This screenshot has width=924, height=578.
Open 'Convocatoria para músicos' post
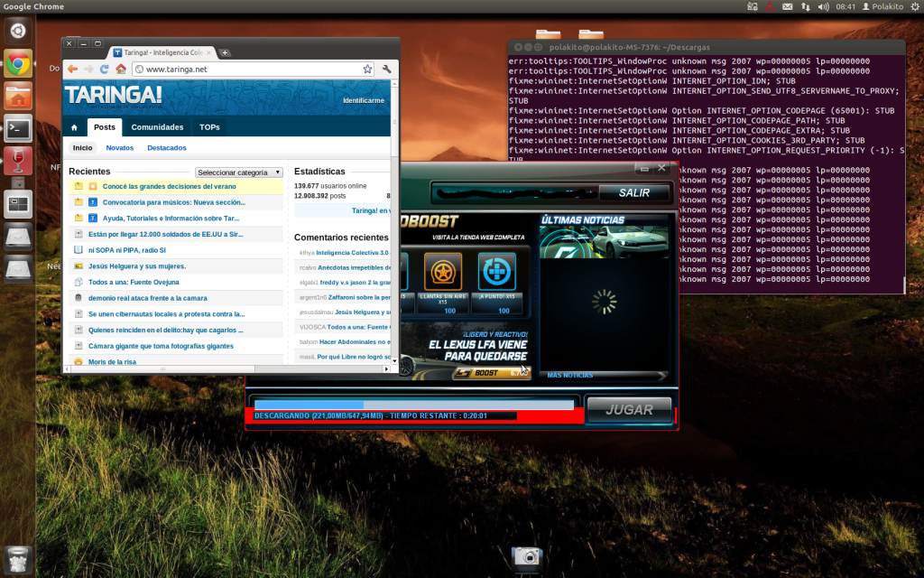[174, 202]
